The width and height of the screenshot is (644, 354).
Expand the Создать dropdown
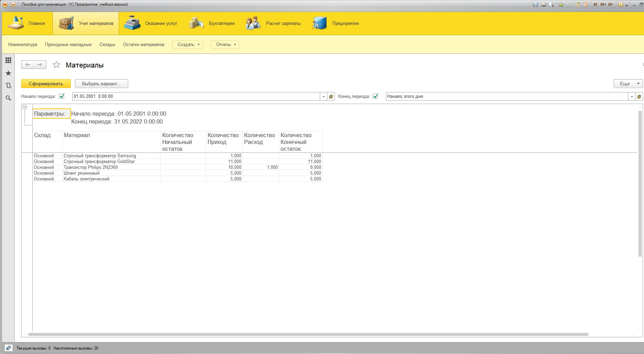point(188,44)
